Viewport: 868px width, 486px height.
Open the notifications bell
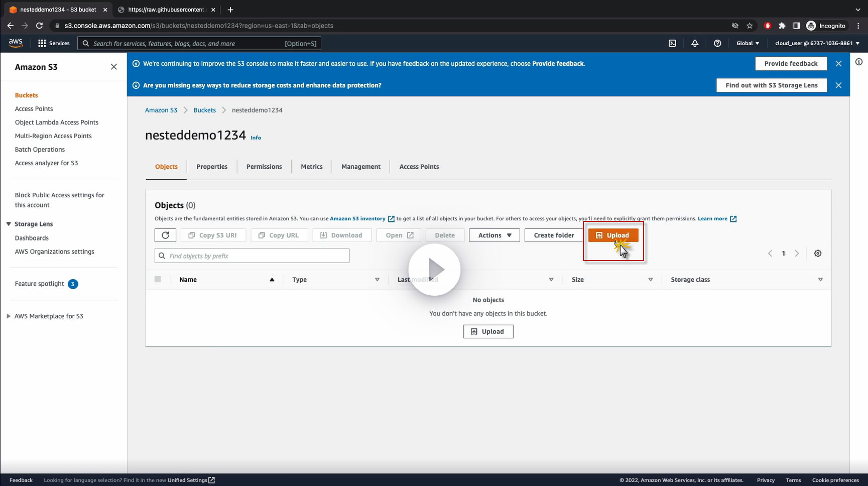click(695, 43)
